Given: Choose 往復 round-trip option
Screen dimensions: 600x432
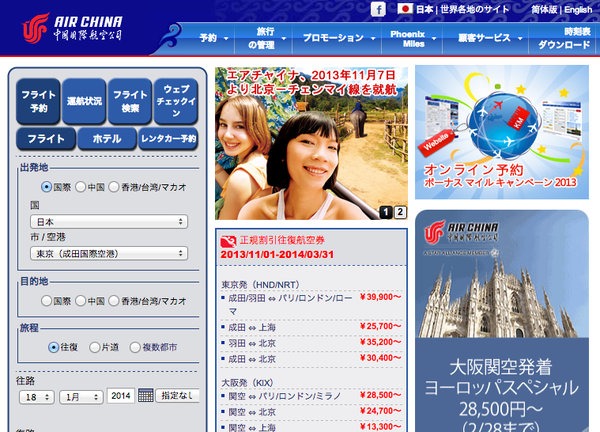Looking at the screenshot, I should coord(54,347).
